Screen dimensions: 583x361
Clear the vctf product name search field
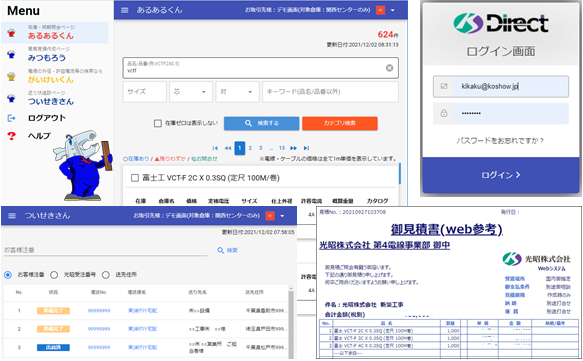[x=389, y=68]
